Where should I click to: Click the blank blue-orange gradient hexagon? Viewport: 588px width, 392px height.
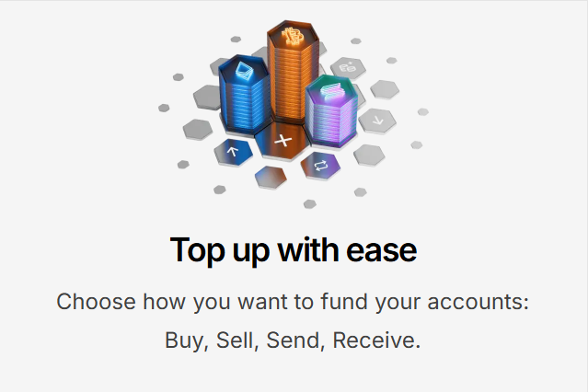(x=271, y=177)
